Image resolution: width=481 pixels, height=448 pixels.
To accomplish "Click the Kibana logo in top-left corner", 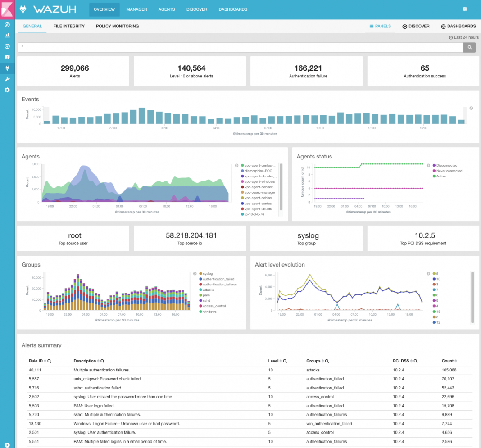I will tap(7, 9).
